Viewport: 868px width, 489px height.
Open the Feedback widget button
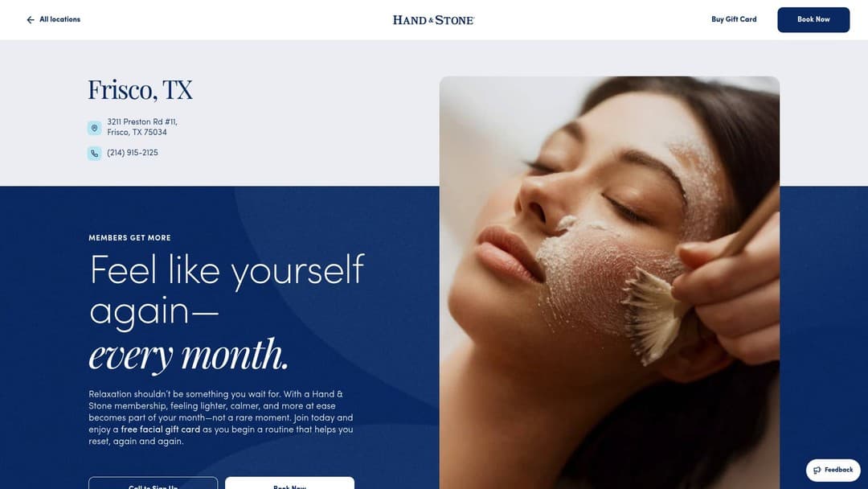[833, 471]
